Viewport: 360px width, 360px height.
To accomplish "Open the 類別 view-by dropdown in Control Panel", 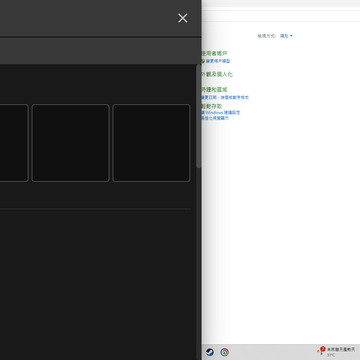I will pos(286,36).
